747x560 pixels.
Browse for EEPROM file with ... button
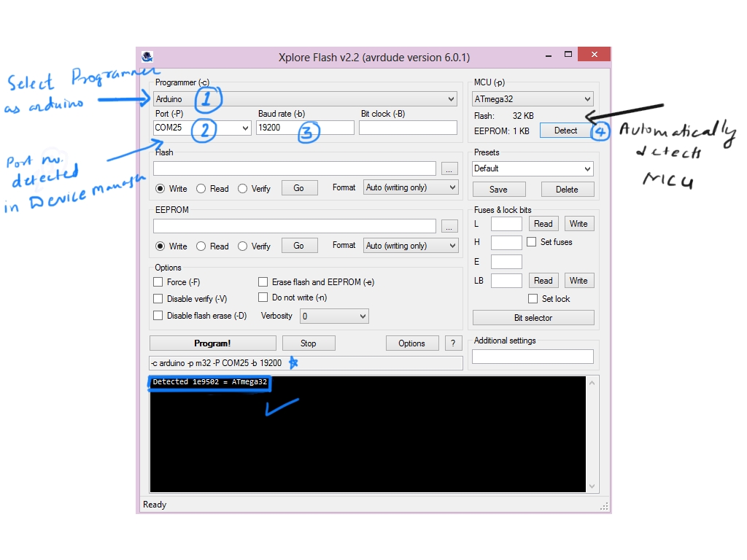(449, 226)
